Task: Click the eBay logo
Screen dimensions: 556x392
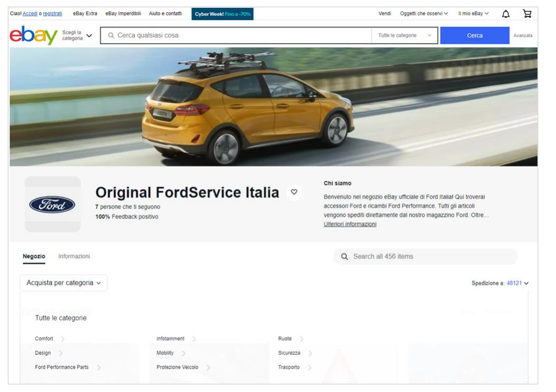Action: pyautogui.click(x=34, y=35)
